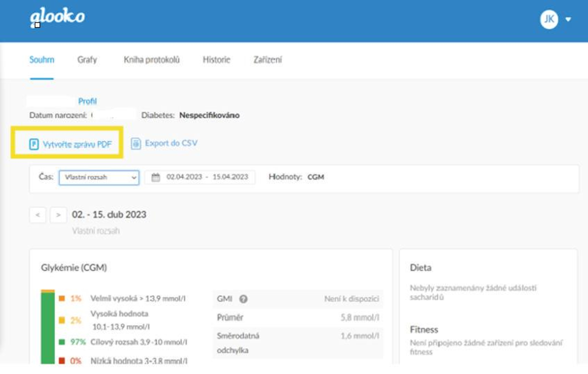The width and height of the screenshot is (588, 374).
Task: Click the Glooko logo
Action: pos(57,17)
